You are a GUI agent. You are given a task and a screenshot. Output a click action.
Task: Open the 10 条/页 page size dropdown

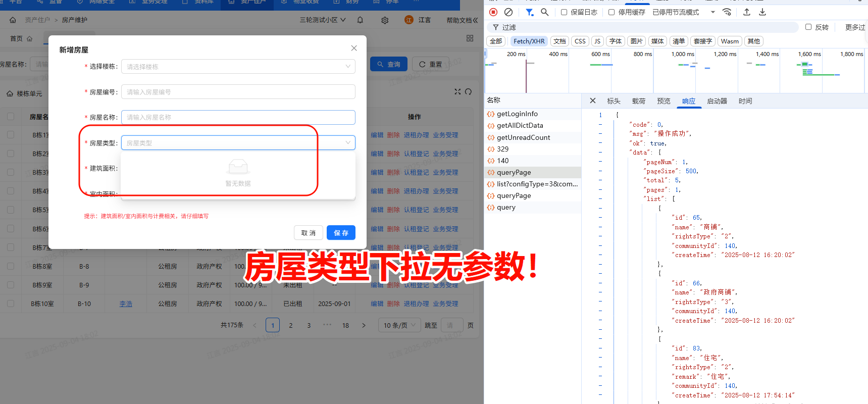[399, 325]
